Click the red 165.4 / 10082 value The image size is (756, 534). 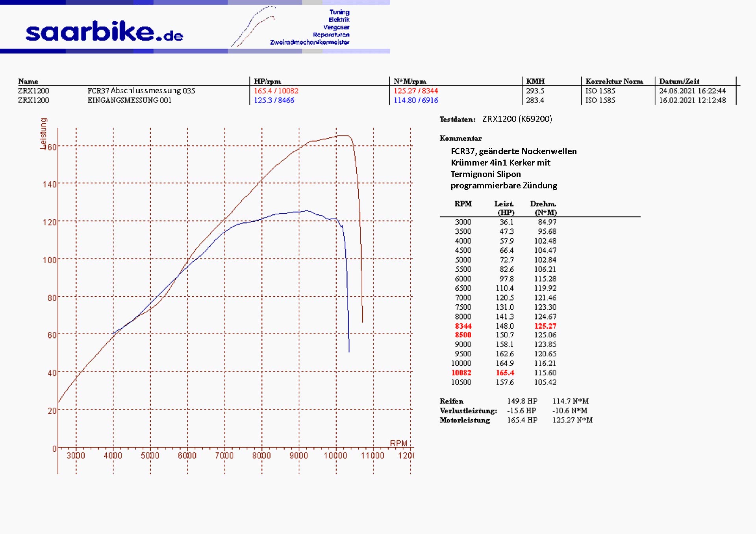[x=276, y=91]
